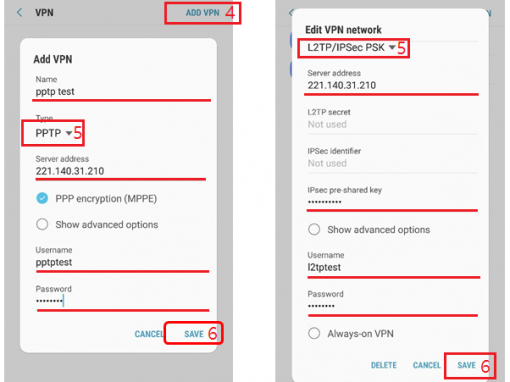The image size is (510, 382).
Task: Delete the edited VPN network
Action: click(x=384, y=365)
